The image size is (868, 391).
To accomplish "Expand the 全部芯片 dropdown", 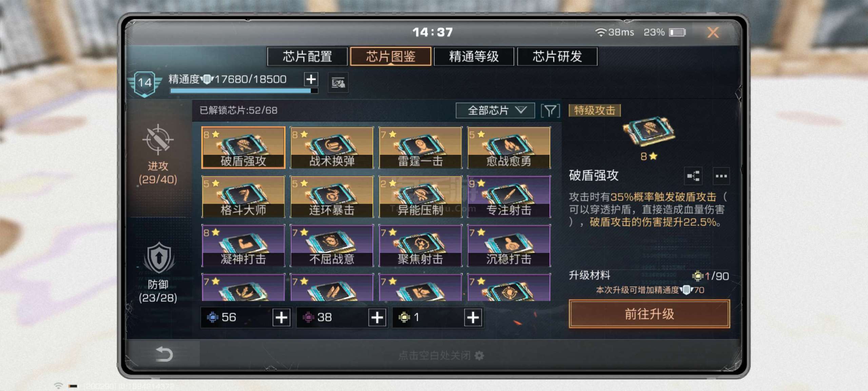I will pos(495,110).
